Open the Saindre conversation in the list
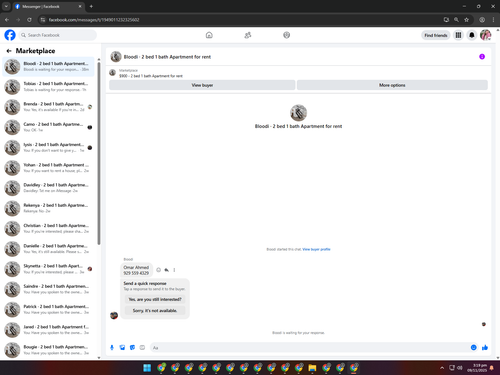 (x=49, y=289)
